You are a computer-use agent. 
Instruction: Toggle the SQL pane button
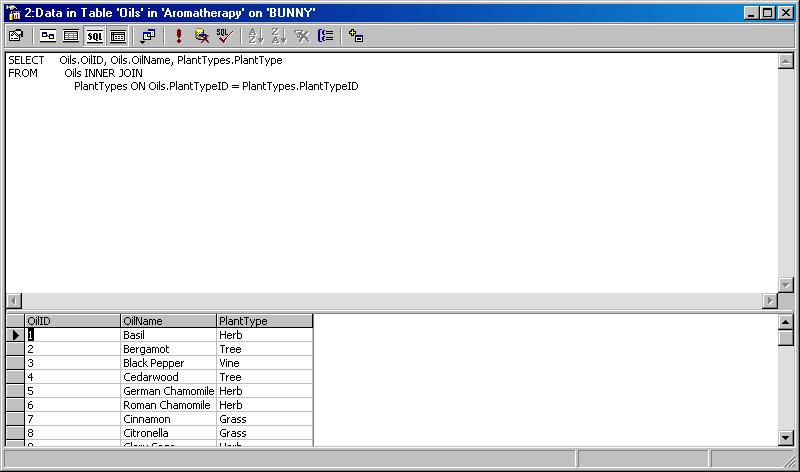pyautogui.click(x=94, y=36)
